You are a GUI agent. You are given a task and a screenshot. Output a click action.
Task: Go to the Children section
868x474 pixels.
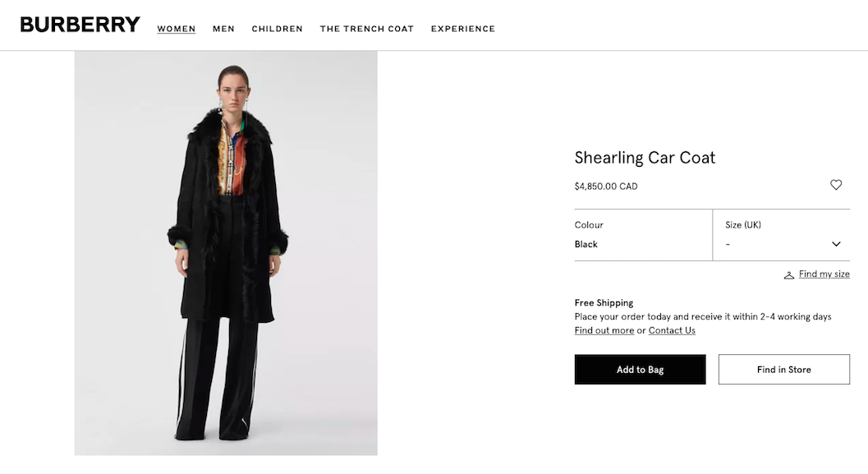(278, 29)
